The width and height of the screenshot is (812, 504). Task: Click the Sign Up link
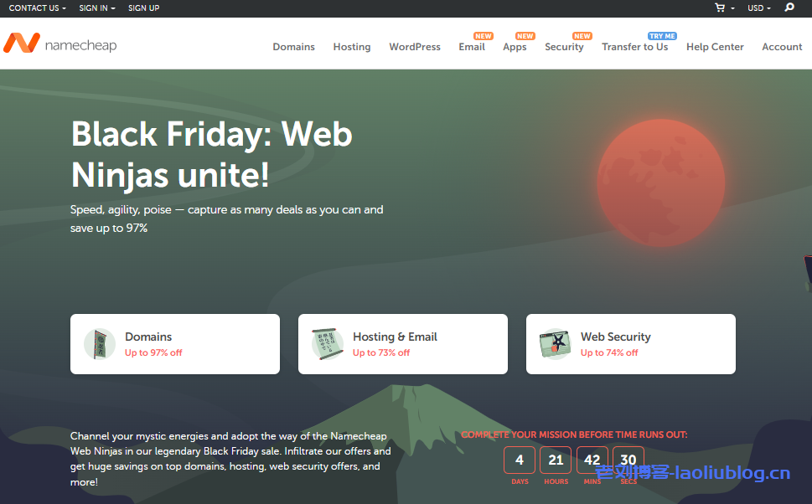tap(143, 8)
